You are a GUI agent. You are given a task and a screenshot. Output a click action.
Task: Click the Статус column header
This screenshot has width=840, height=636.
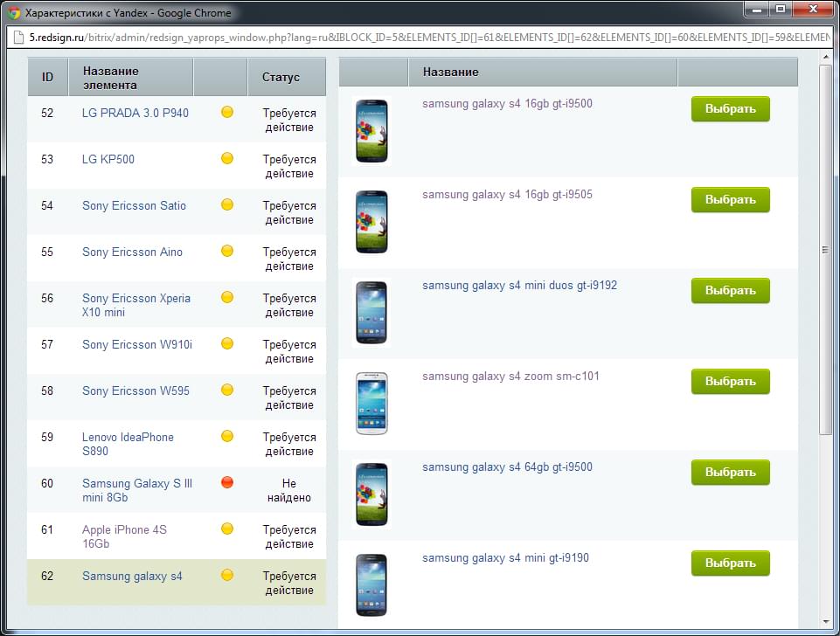click(287, 77)
